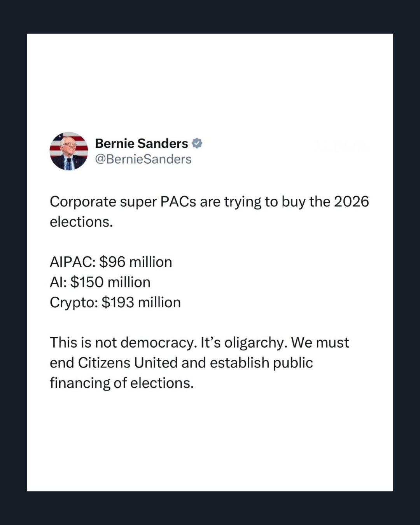Click the year 2026 in the tweet
This screenshot has width=420, height=525.
[351, 202]
